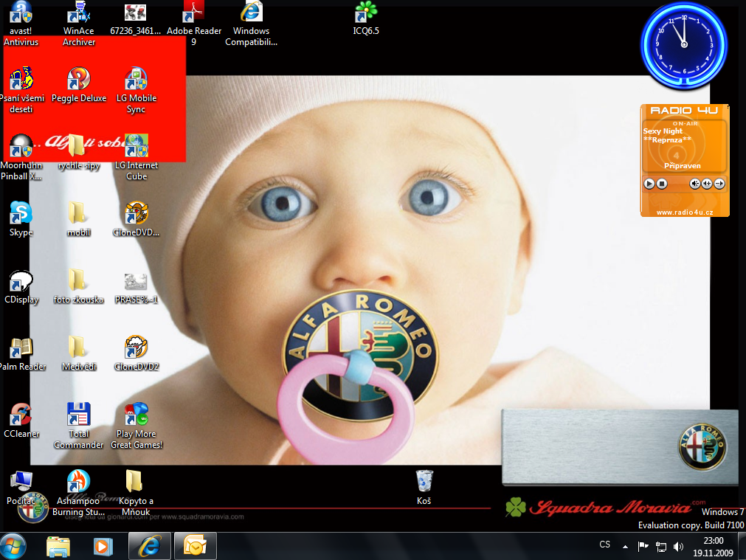Click the www.radio4u.cz link
746x560 pixels.
[x=685, y=212]
